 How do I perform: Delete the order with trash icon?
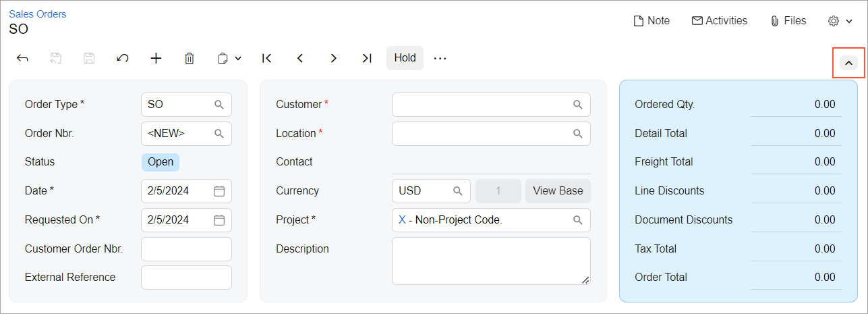click(x=190, y=58)
